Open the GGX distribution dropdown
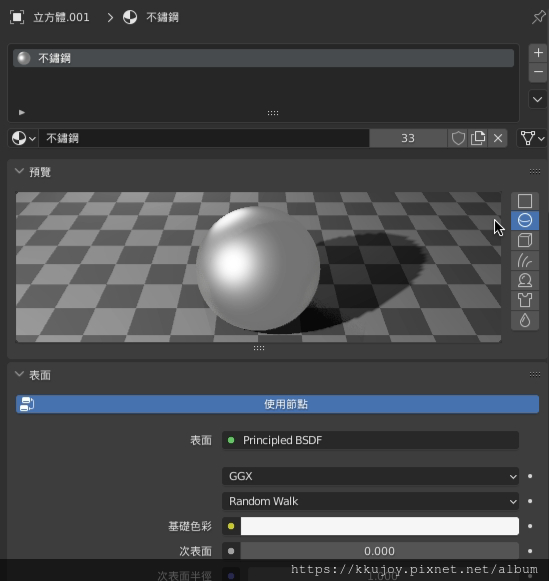This screenshot has width=549, height=581. click(370, 476)
